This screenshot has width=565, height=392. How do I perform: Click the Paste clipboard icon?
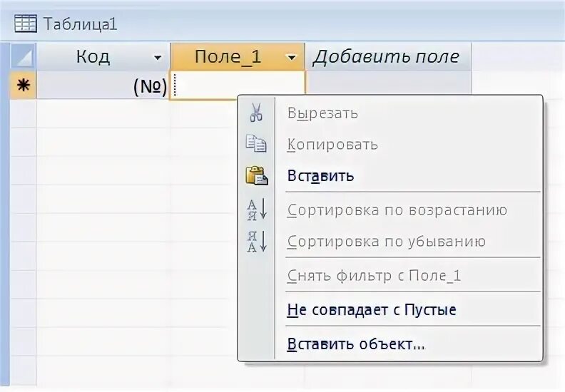point(256,175)
